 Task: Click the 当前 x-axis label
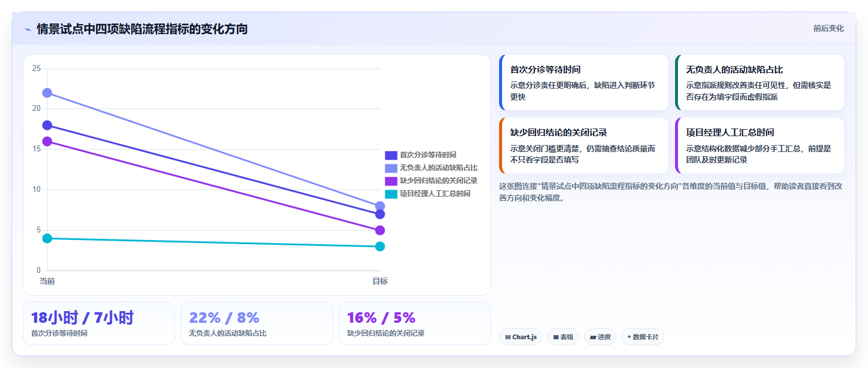[x=47, y=281]
